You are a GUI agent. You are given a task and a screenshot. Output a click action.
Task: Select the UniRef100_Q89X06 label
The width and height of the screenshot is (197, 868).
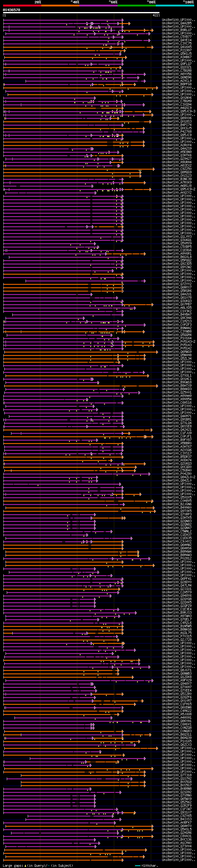click(x=176, y=118)
